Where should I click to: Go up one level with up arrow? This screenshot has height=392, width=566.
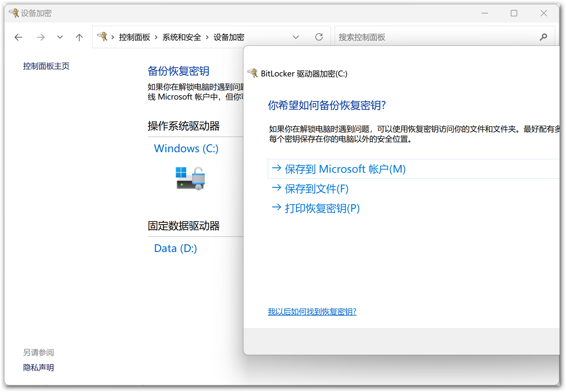pyautogui.click(x=79, y=37)
